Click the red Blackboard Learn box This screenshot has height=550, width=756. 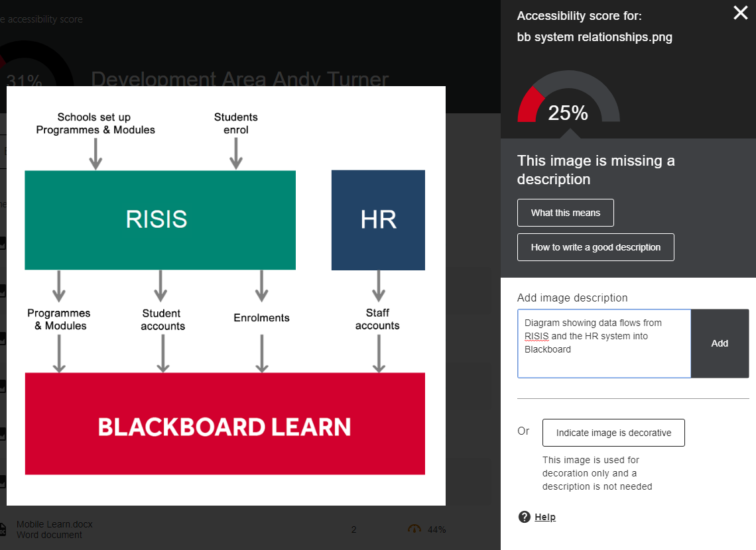(x=225, y=424)
